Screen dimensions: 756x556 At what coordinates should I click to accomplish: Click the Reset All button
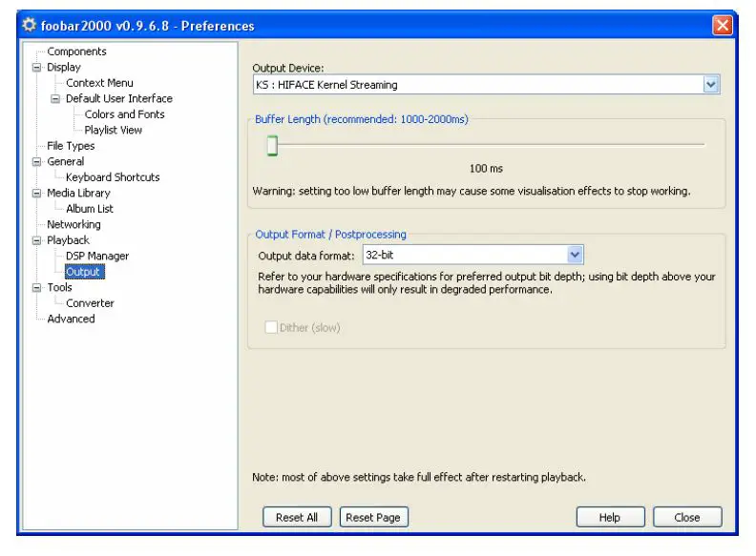pyautogui.click(x=297, y=517)
